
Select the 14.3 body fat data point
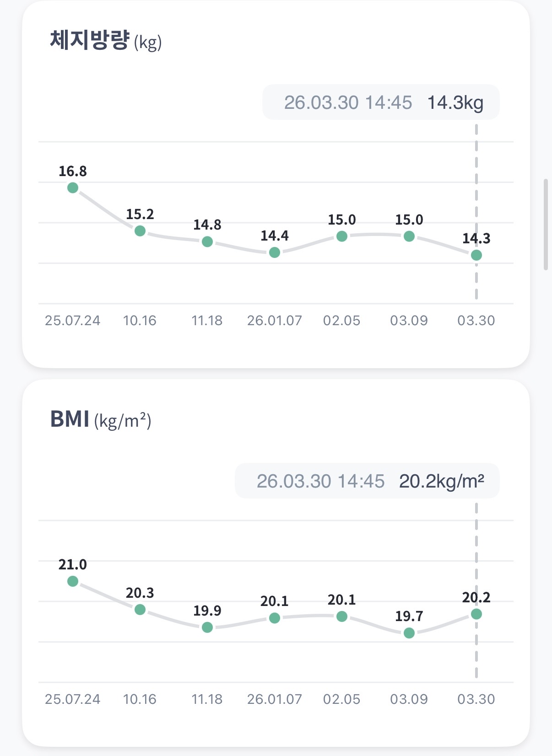(476, 255)
